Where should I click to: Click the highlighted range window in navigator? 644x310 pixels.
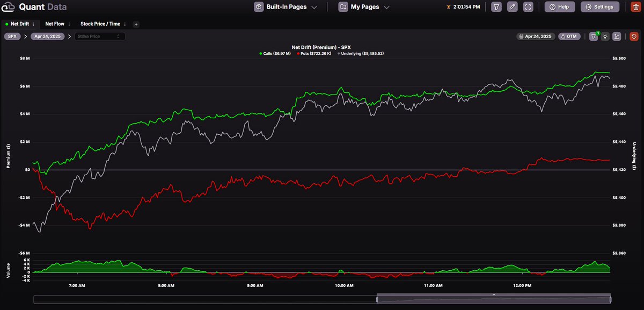coord(494,299)
